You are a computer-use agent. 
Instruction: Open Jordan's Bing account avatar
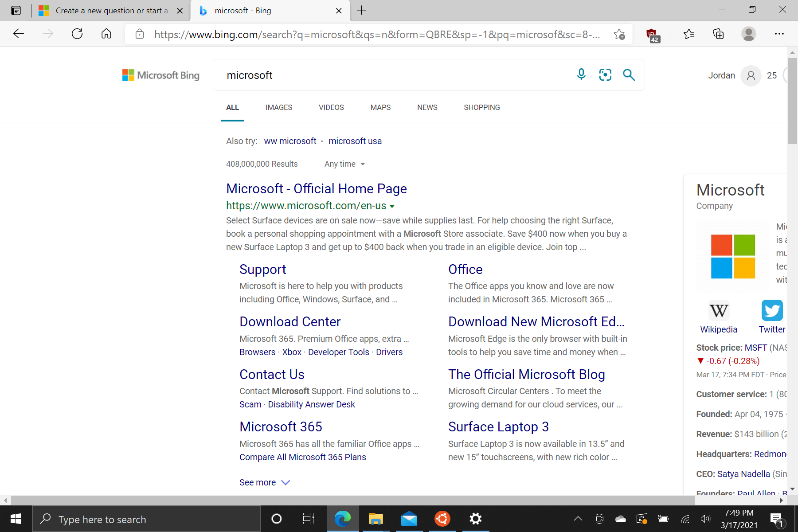751,76
